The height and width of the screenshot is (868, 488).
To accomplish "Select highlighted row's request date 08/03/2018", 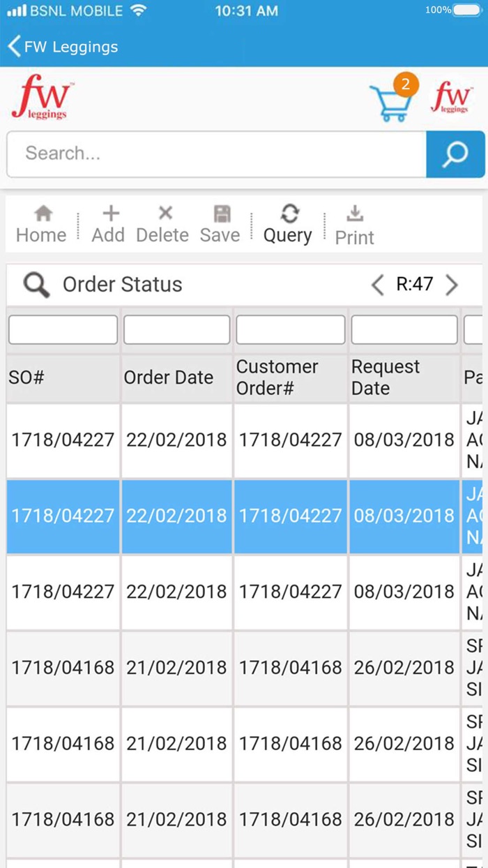I will click(x=404, y=516).
